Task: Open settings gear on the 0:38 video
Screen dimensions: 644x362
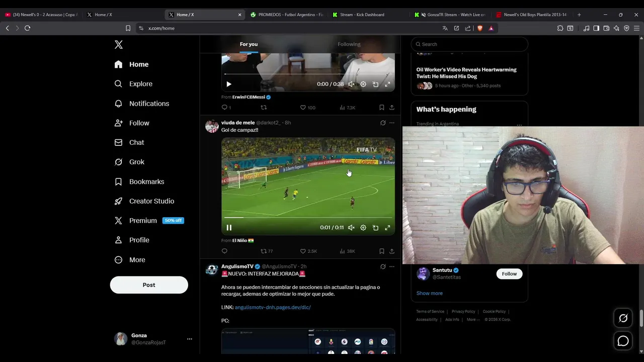Action: 363,84
